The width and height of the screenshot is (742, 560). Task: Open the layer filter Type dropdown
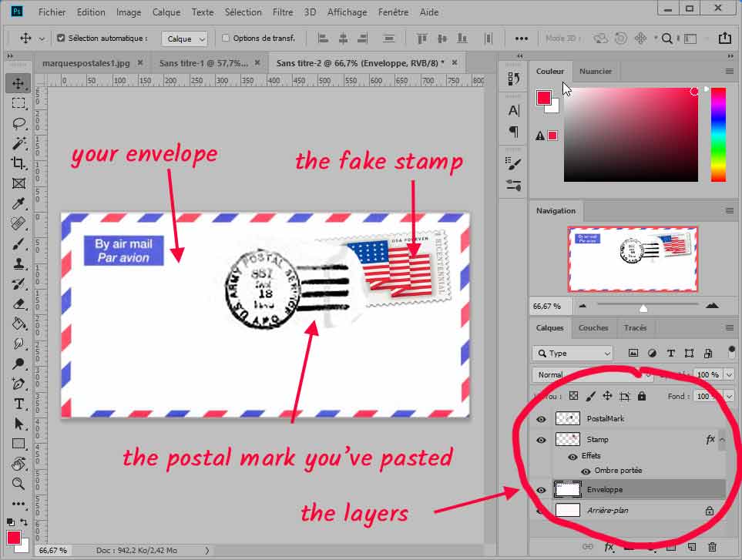pyautogui.click(x=572, y=354)
